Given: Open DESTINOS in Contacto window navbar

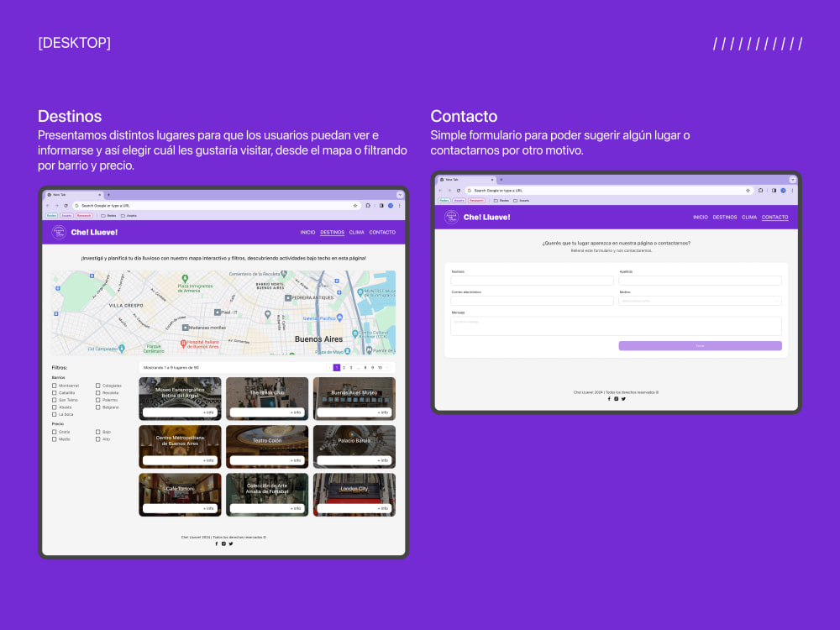Looking at the screenshot, I should pos(725,218).
